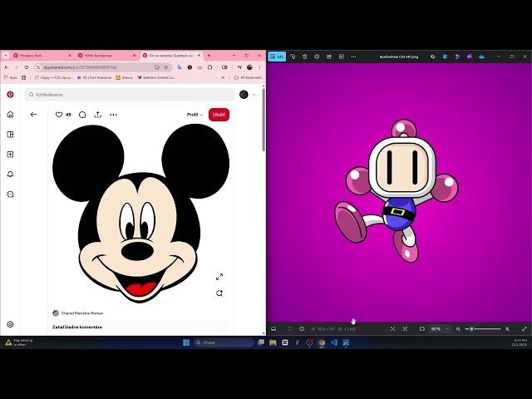Image resolution: width=532 pixels, height=399 pixels.
Task: Click the rotate icon in Photos toolbar
Action: click(293, 57)
